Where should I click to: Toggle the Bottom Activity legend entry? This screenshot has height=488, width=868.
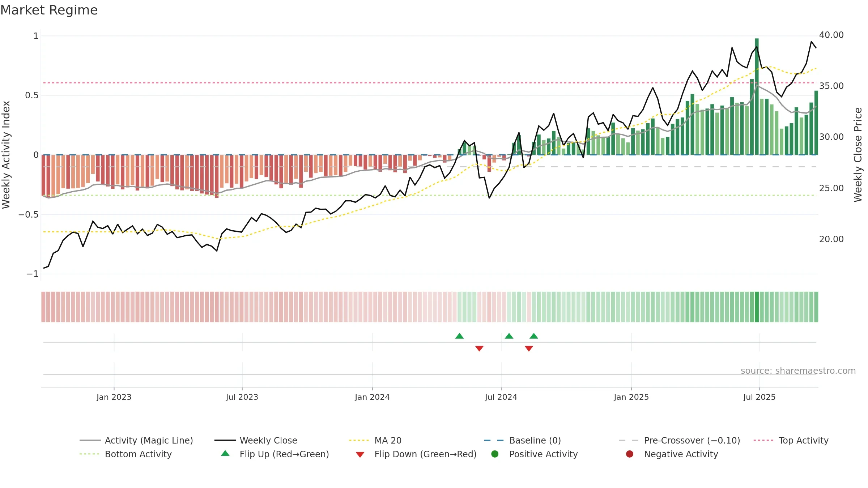pos(125,454)
